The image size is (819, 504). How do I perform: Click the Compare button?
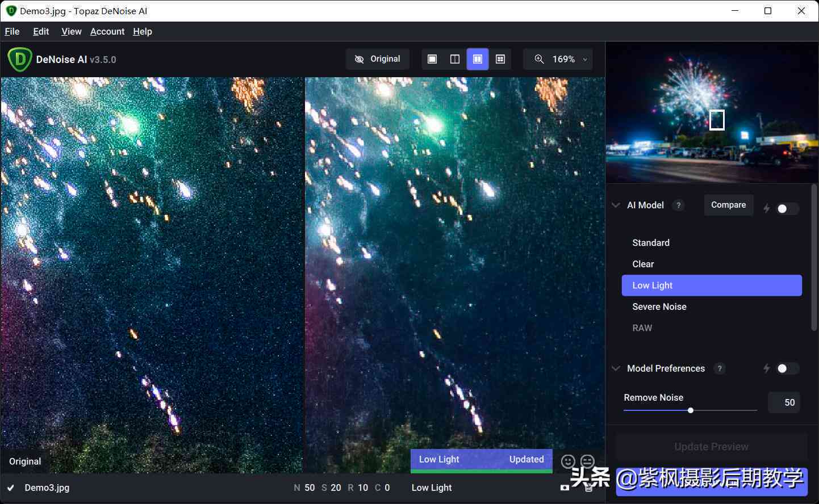coord(729,205)
